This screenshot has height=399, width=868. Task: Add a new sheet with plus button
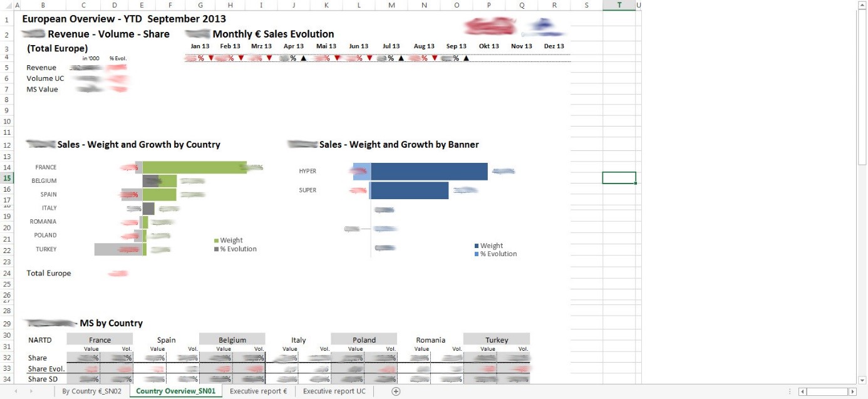(396, 391)
